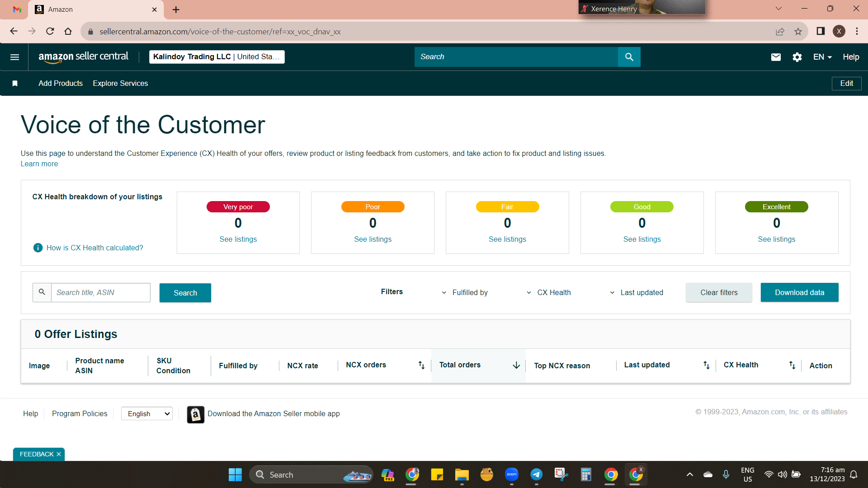
Task: Click the magnifier search button in header
Action: (629, 57)
